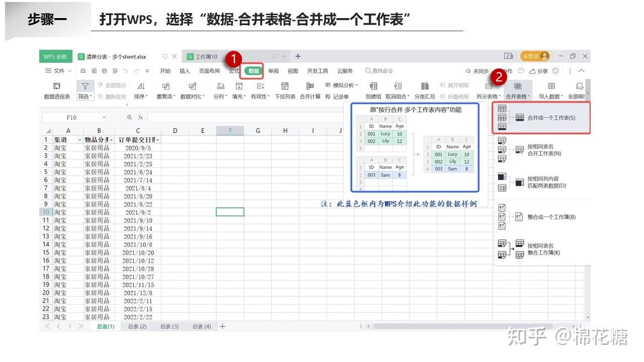
Task: Switch to sheet tab 总表 (3)
Action: (x=169, y=326)
